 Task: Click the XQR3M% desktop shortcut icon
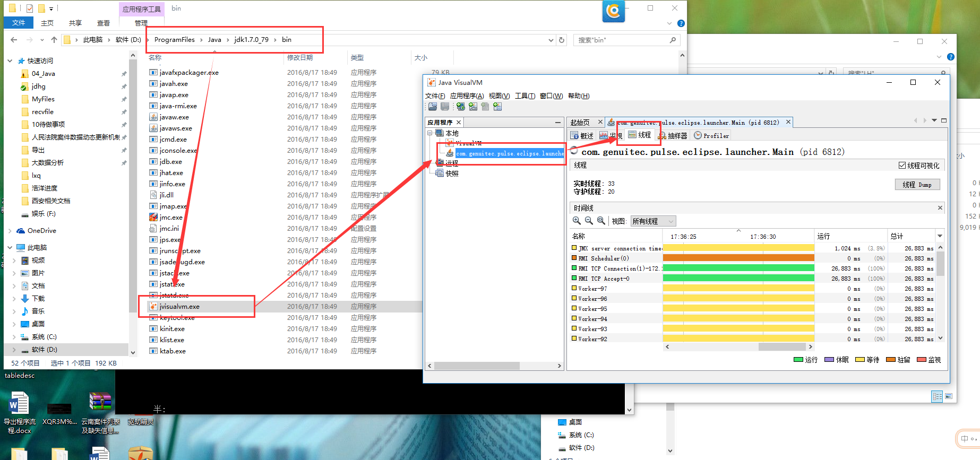(59, 413)
